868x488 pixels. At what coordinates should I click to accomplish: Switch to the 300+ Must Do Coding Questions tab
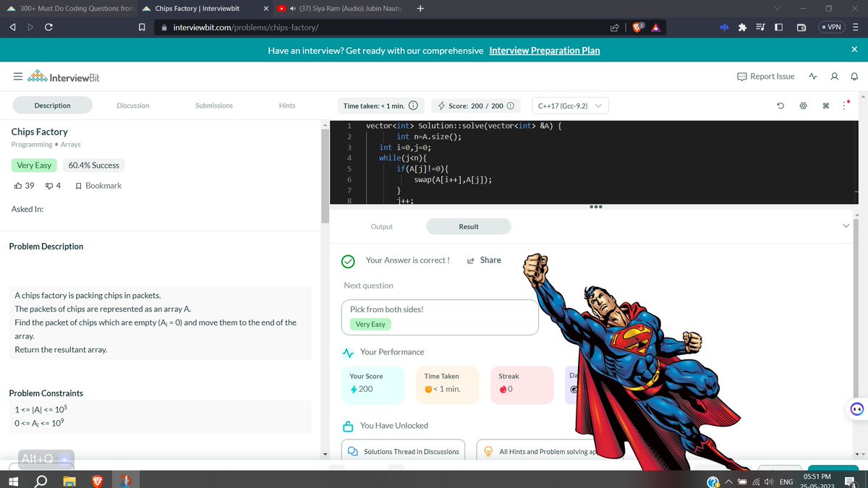[69, 9]
